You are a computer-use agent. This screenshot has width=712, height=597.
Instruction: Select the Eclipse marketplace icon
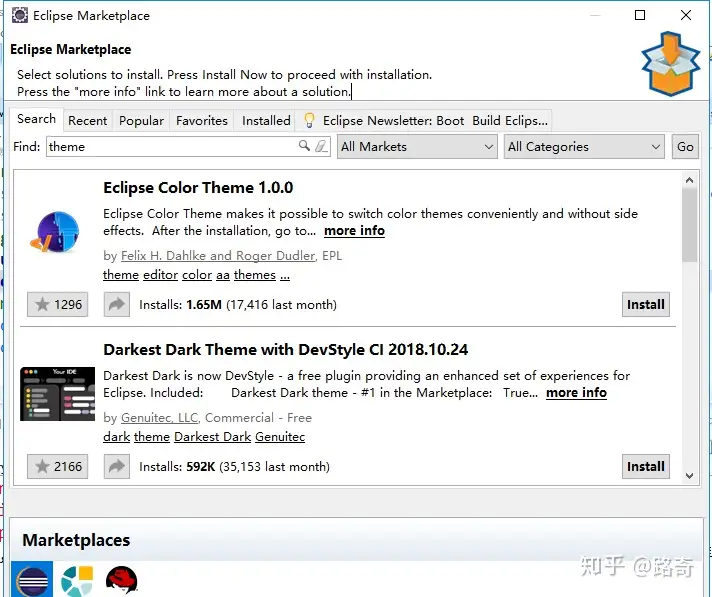[x=32, y=579]
